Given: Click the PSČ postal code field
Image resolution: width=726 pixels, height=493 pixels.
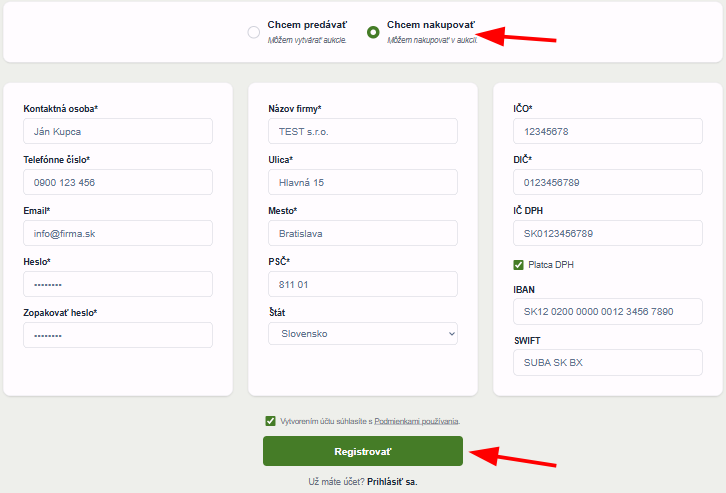Looking at the screenshot, I should coord(362,284).
